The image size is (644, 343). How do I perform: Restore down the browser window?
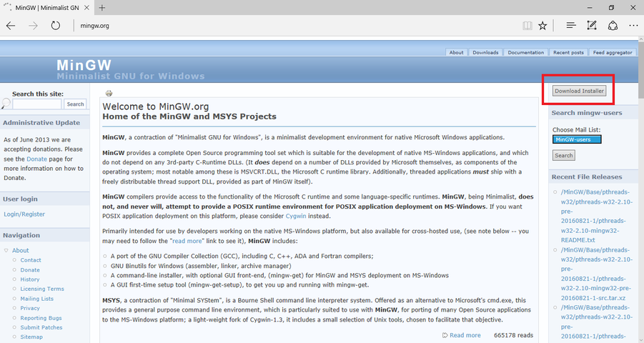click(x=612, y=7)
